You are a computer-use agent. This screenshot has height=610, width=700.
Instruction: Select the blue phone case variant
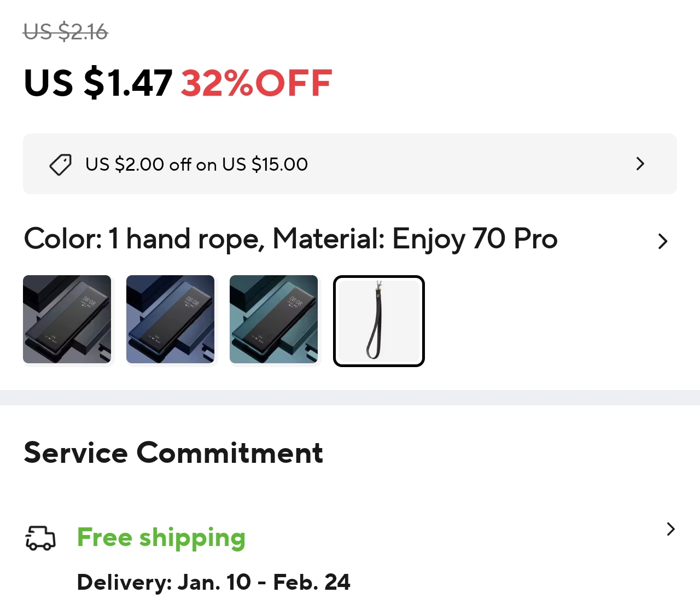(x=170, y=319)
